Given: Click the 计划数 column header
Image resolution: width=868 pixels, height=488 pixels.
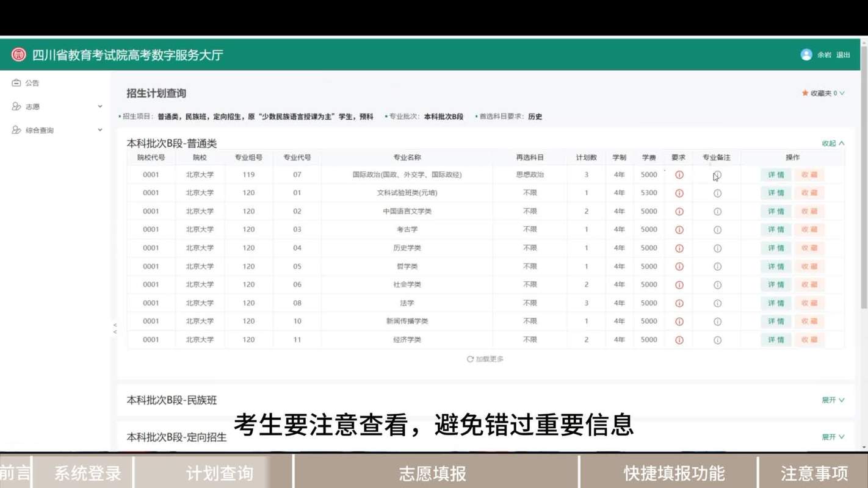Looking at the screenshot, I should click(587, 157).
